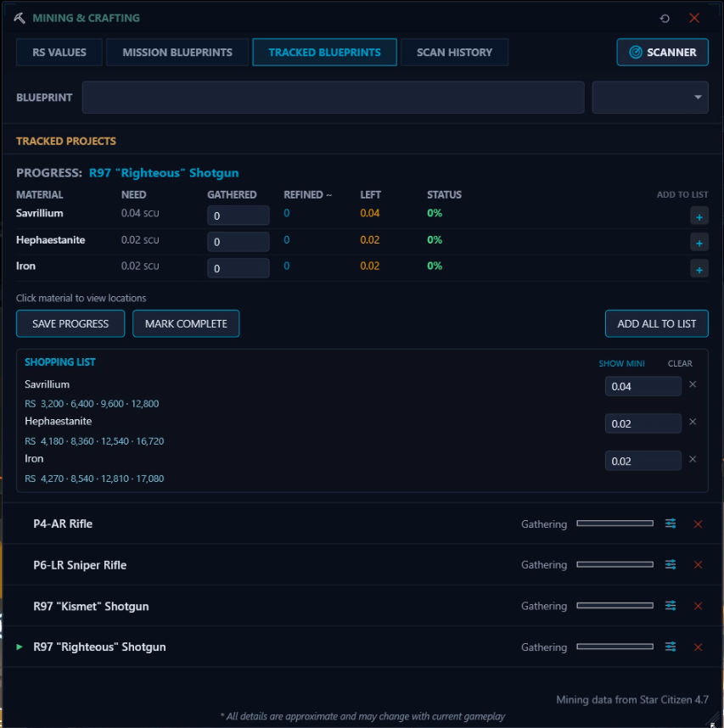Add Savrillium to list with plus icon
The width and height of the screenshot is (724, 728).
[699, 216]
